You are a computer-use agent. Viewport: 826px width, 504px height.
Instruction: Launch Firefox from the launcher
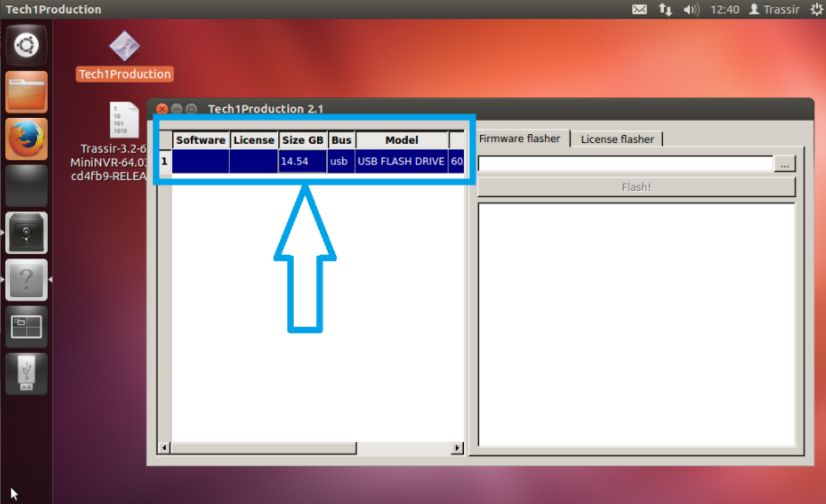coord(26,139)
